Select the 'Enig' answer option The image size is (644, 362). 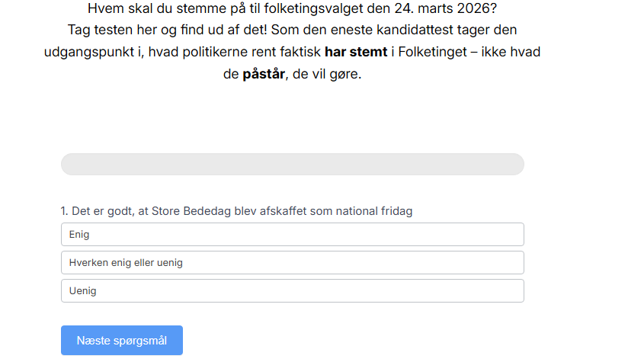tap(292, 235)
